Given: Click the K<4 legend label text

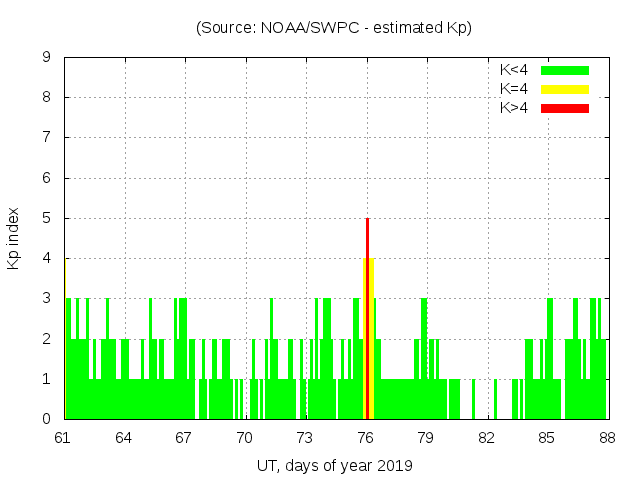Looking at the screenshot, I should point(515,70).
